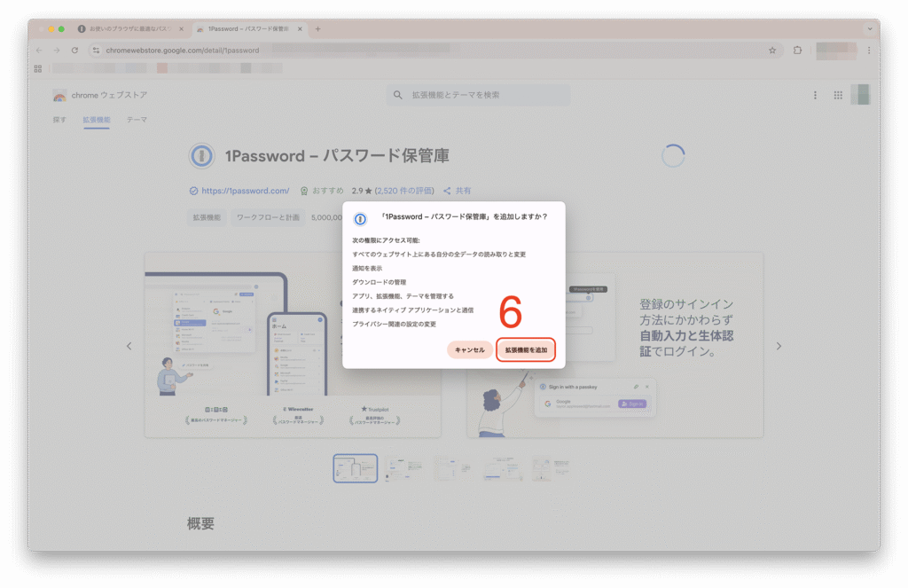Click the browser forward arrow
The height and width of the screenshot is (588, 908).
57,51
